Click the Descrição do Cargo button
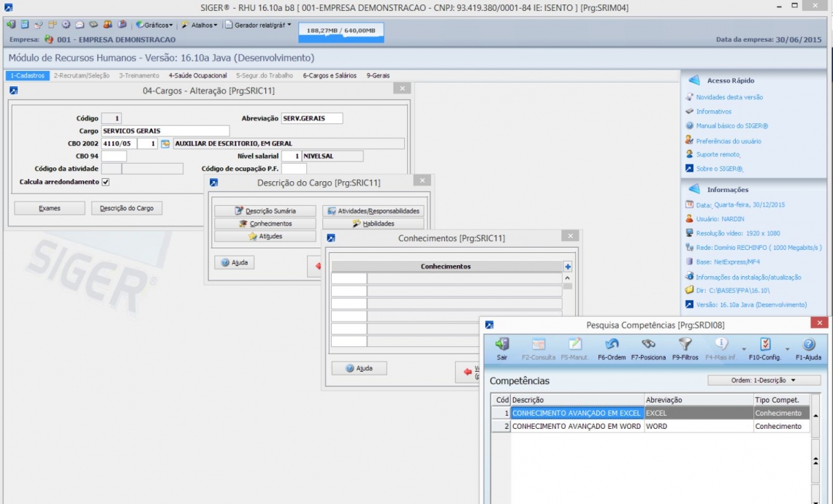 pyautogui.click(x=126, y=208)
